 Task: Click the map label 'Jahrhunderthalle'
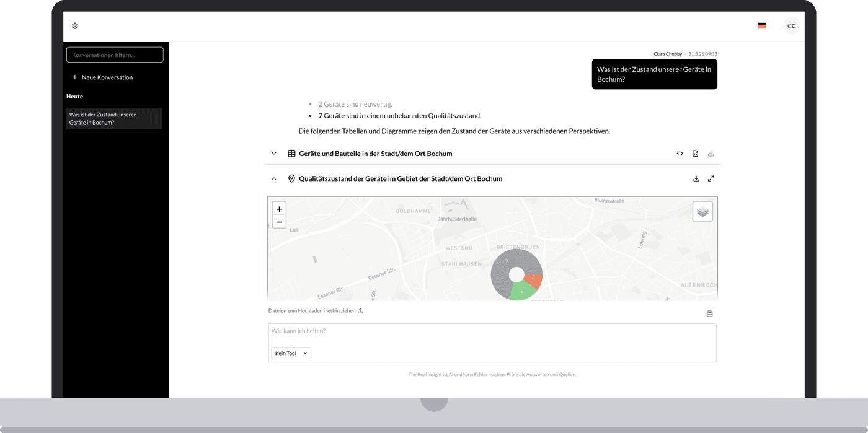tap(457, 219)
